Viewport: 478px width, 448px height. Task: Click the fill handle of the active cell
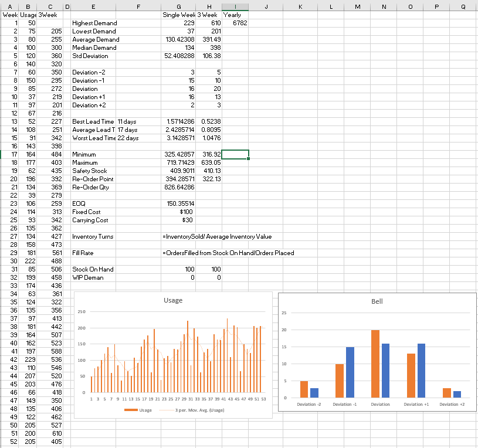point(249,159)
